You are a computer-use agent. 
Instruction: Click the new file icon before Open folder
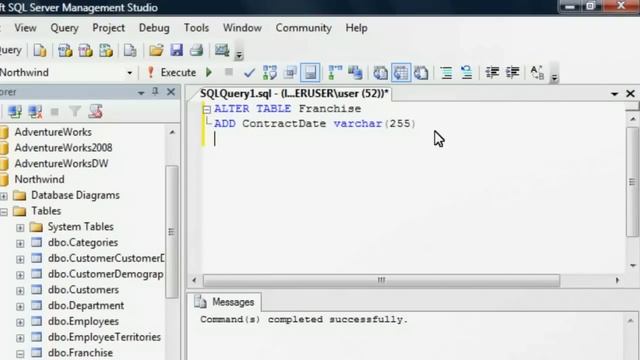pos(130,50)
